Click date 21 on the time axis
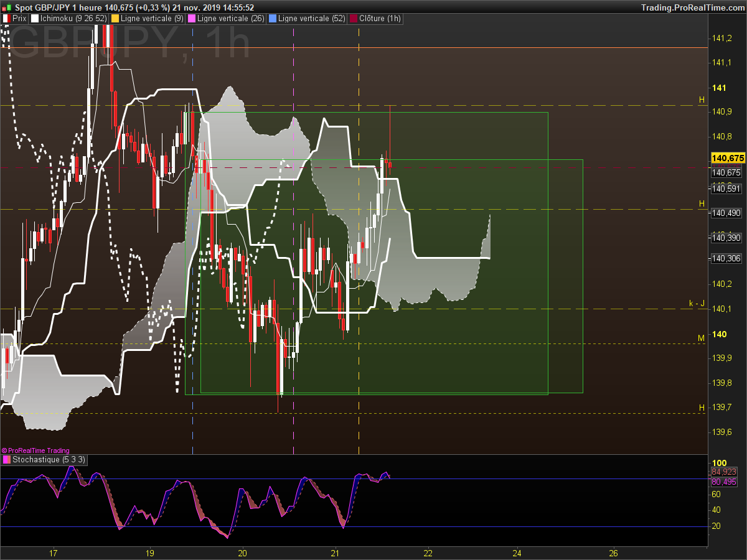This screenshot has width=747, height=560. [336, 553]
